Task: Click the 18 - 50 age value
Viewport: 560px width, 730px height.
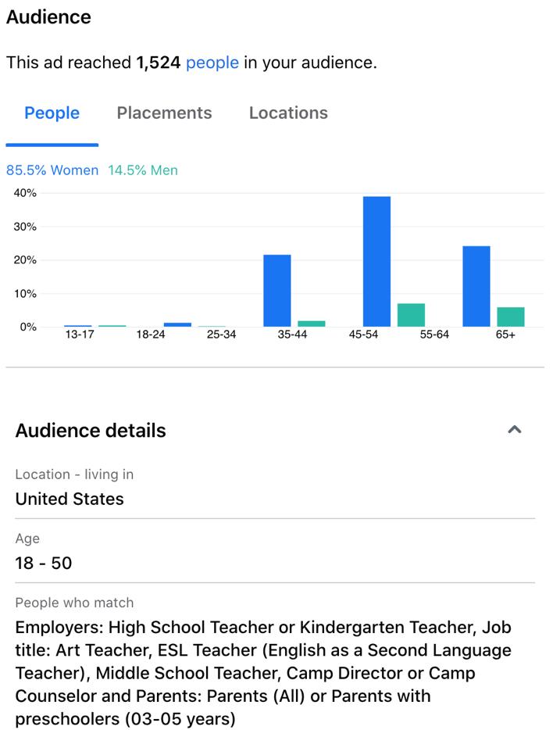Action: point(44,563)
